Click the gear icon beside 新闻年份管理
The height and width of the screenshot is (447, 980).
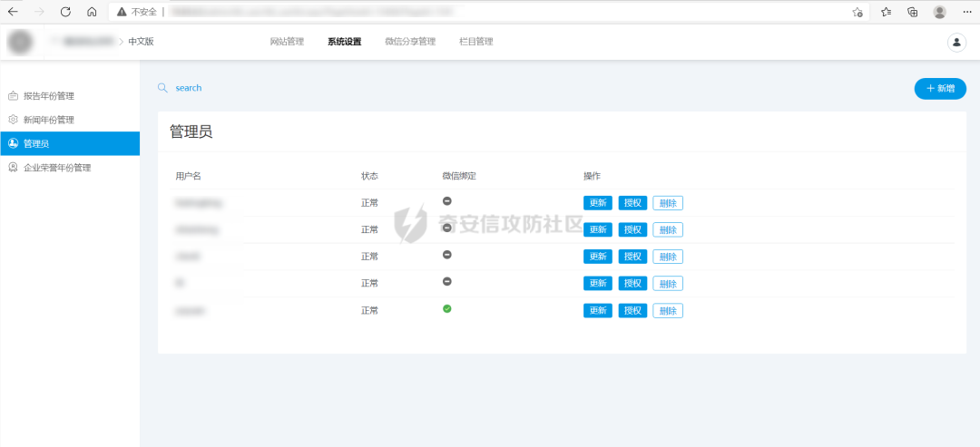(x=13, y=120)
